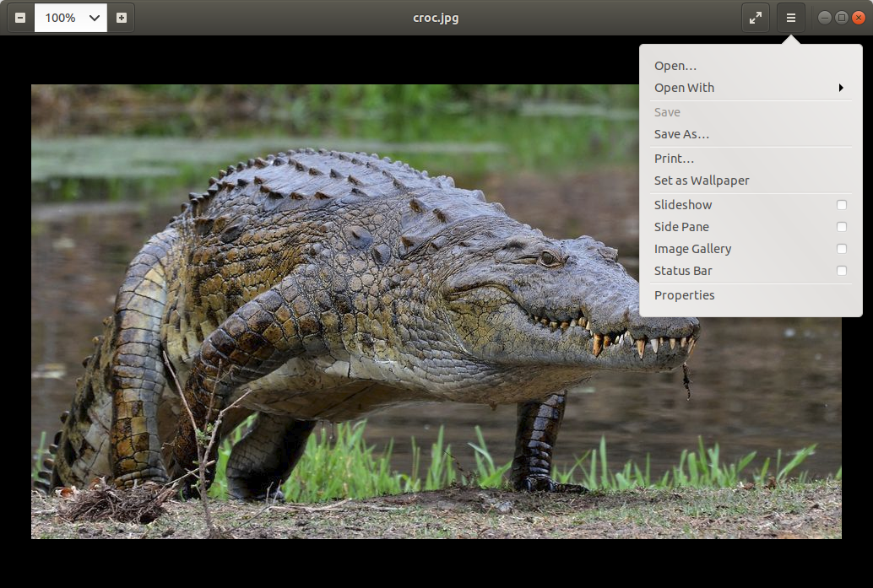The width and height of the screenshot is (873, 588).
Task: Click Print… in the menu
Action: click(x=674, y=159)
